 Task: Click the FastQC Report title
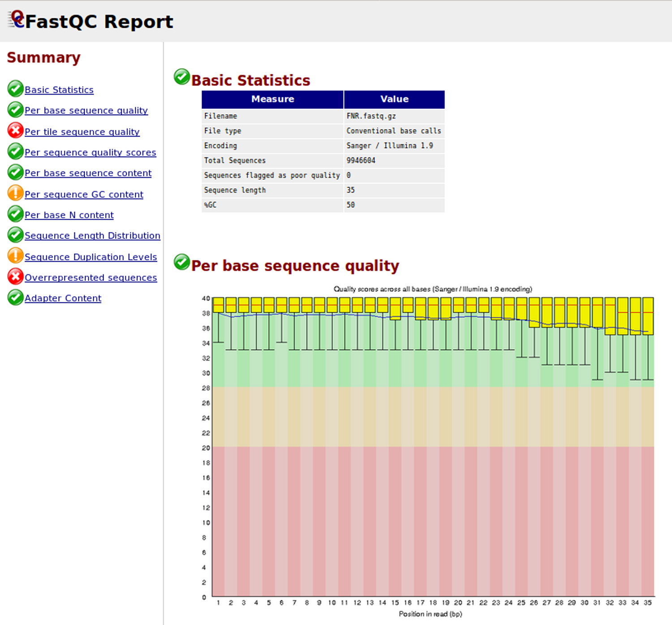[99, 22]
